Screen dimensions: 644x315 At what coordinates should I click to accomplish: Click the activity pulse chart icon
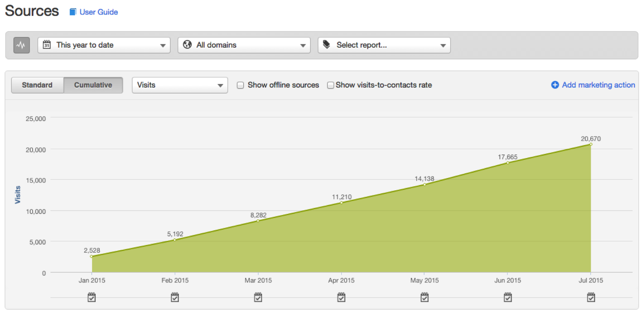(22, 45)
